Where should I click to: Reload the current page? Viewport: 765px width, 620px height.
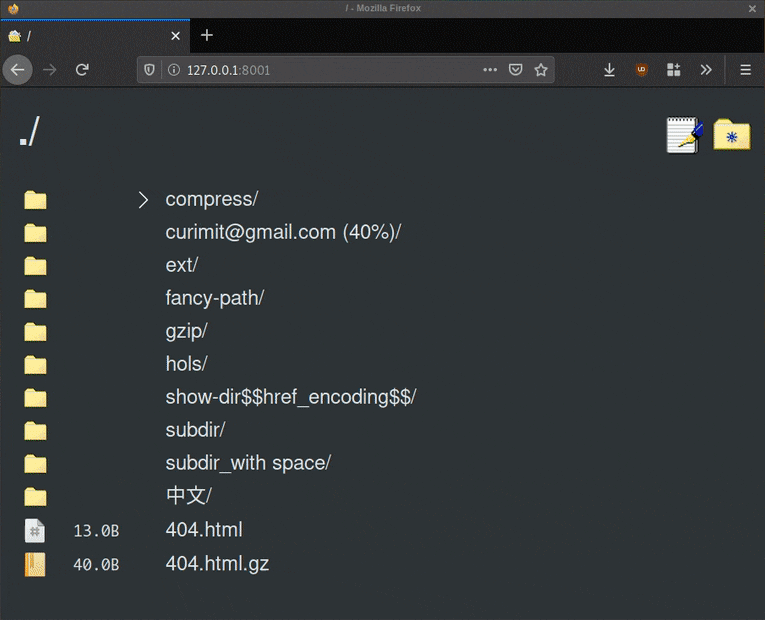coord(82,70)
